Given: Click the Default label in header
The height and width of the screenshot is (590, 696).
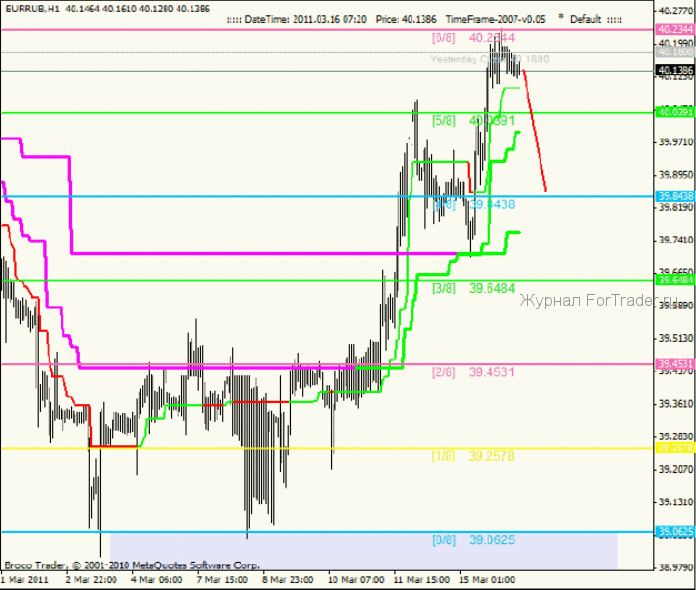Looking at the screenshot, I should pyautogui.click(x=585, y=20).
